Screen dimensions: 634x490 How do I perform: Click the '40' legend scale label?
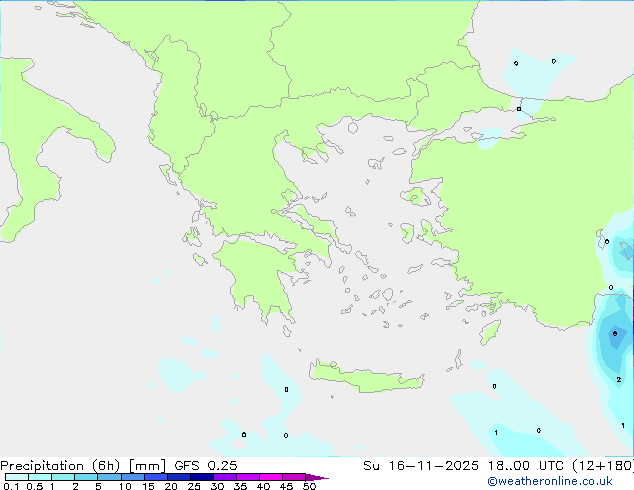263,486
